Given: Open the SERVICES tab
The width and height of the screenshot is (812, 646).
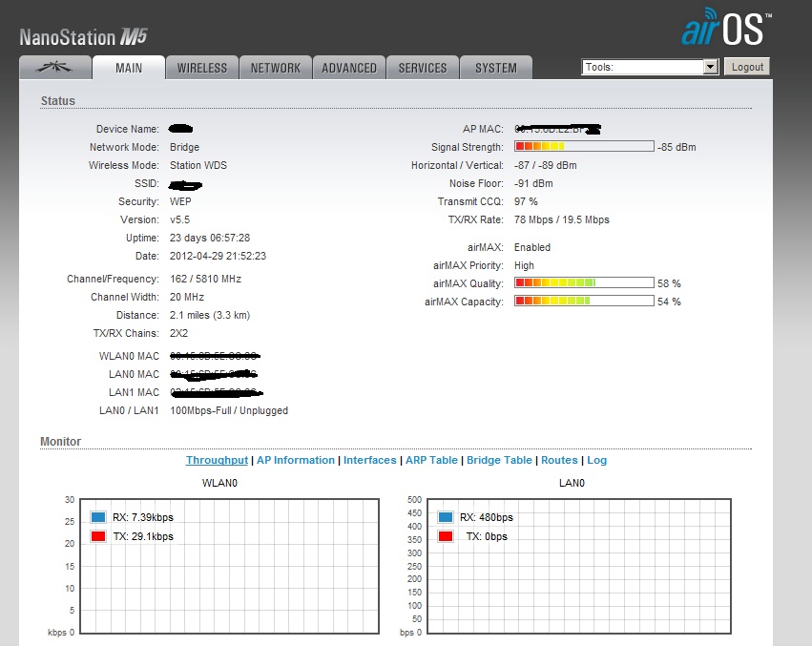Looking at the screenshot, I should tap(423, 68).
